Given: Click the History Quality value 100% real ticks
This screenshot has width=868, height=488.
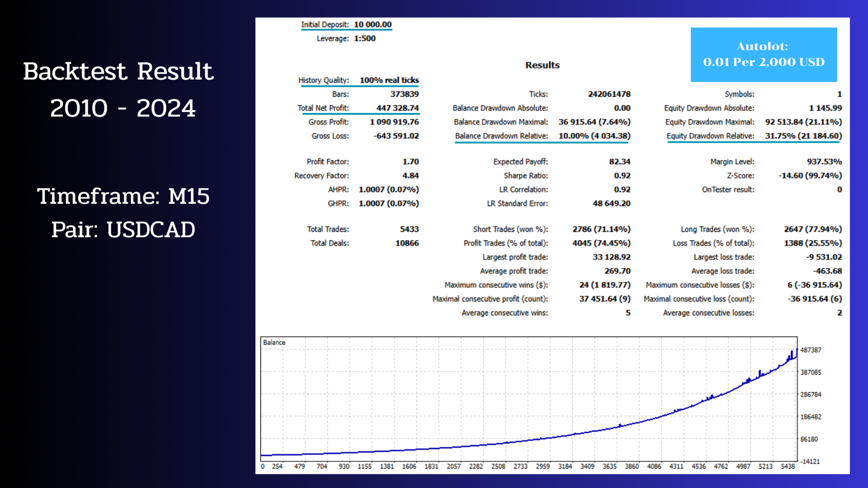Looking at the screenshot, I should click(x=389, y=80).
